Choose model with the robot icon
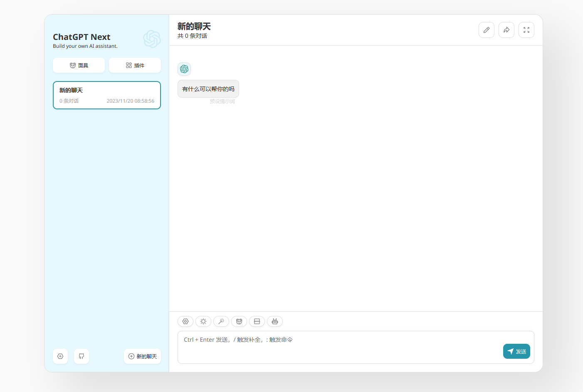 [x=275, y=321]
